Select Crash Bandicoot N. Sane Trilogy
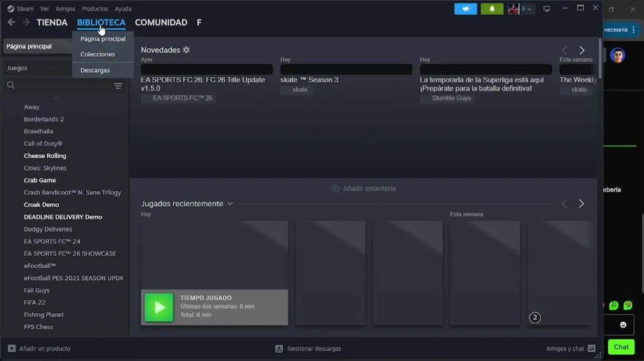644x361 pixels. (x=72, y=193)
